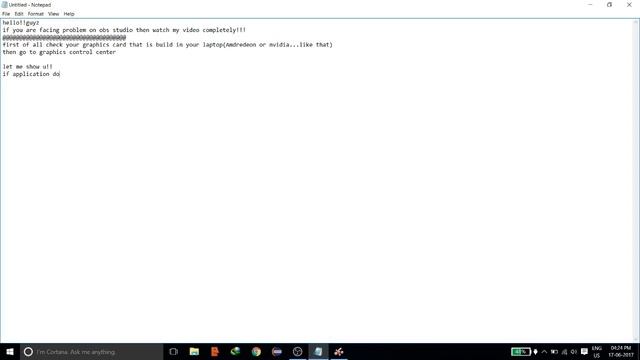
Task: Open the File menu
Action: tap(6, 14)
